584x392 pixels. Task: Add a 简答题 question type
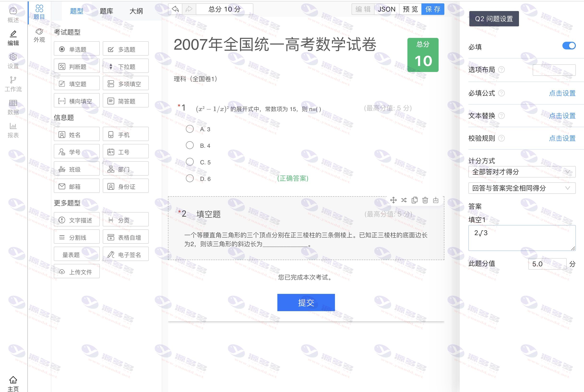126,101
